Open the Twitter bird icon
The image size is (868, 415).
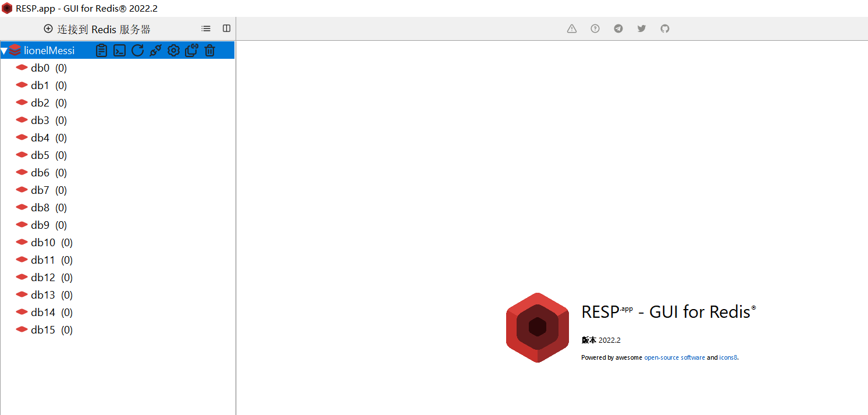point(642,29)
